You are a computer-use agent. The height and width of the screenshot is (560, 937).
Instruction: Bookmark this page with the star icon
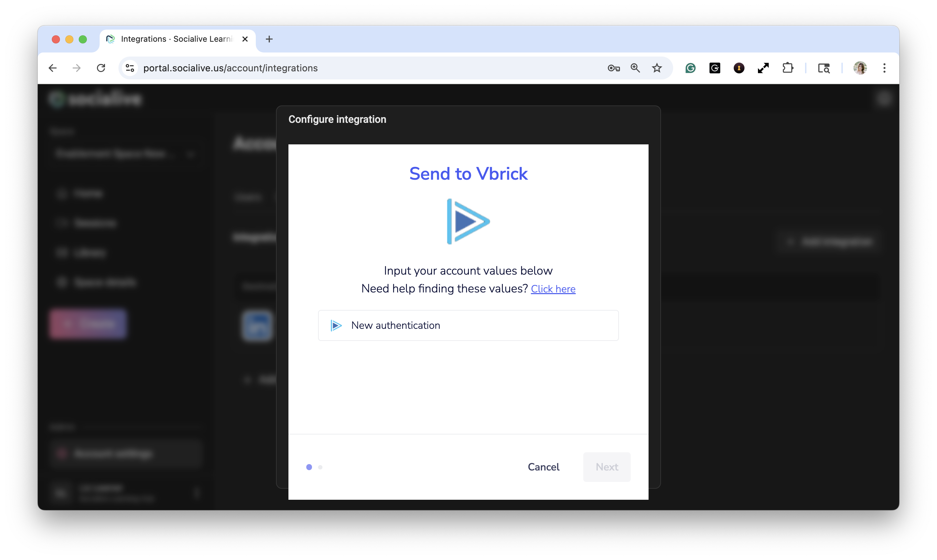click(x=657, y=68)
